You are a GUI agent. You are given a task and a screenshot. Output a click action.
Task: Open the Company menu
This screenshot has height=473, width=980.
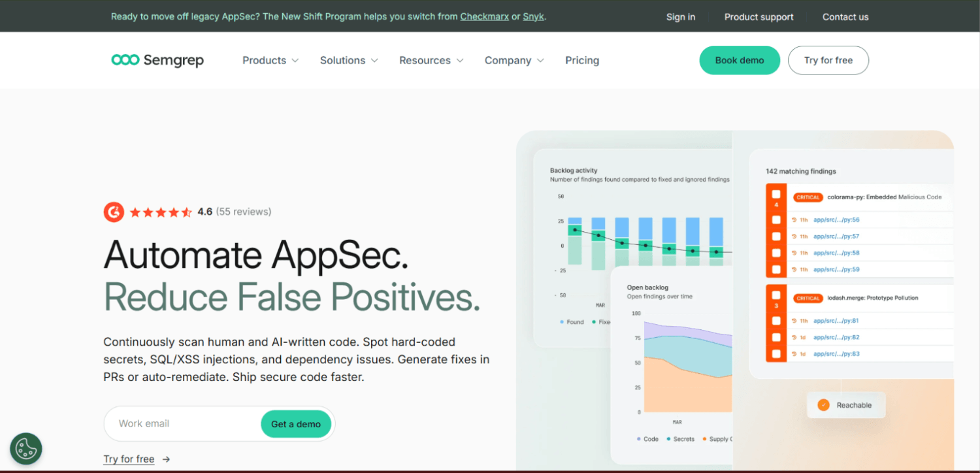pyautogui.click(x=514, y=60)
